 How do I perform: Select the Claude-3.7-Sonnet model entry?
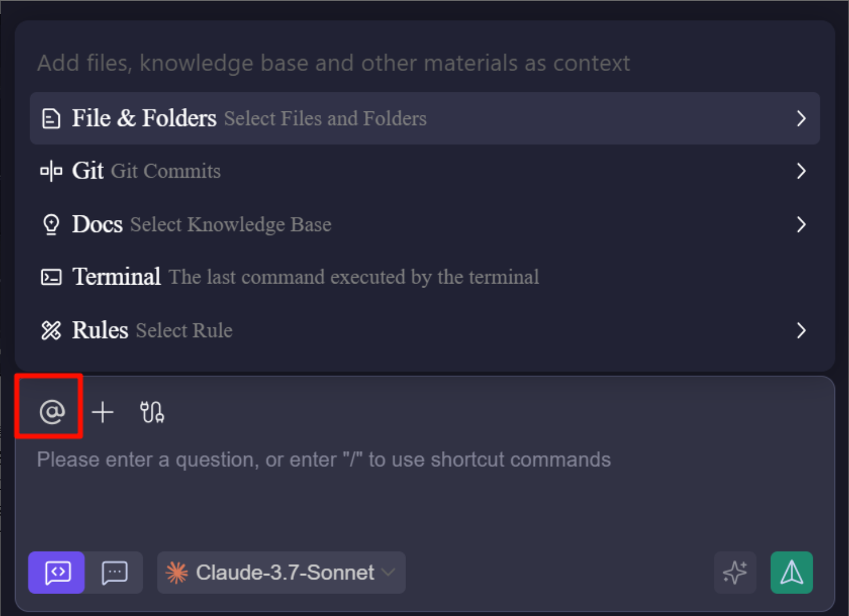point(281,572)
